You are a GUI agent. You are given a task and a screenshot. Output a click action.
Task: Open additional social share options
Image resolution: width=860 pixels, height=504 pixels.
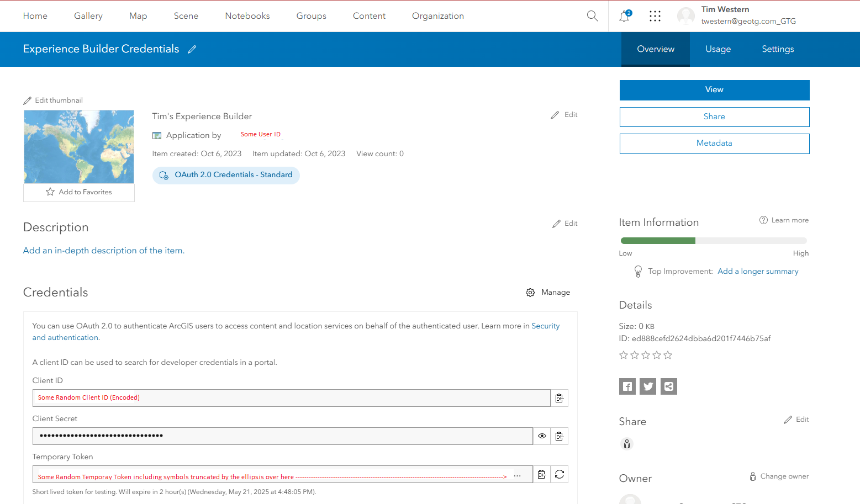[668, 386]
